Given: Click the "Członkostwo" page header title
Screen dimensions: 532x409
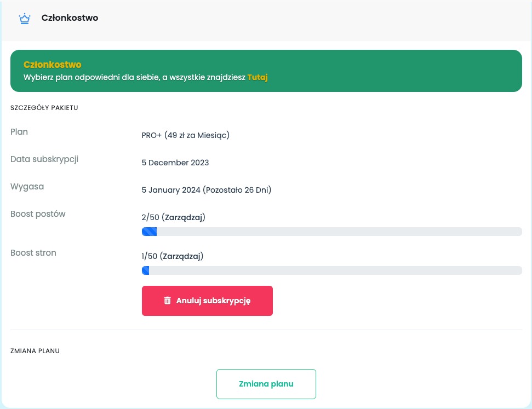Looking at the screenshot, I should (70, 18).
